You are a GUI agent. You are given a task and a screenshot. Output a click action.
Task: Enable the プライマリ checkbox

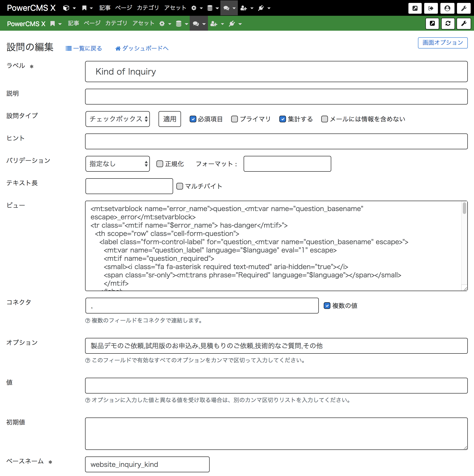(235, 119)
